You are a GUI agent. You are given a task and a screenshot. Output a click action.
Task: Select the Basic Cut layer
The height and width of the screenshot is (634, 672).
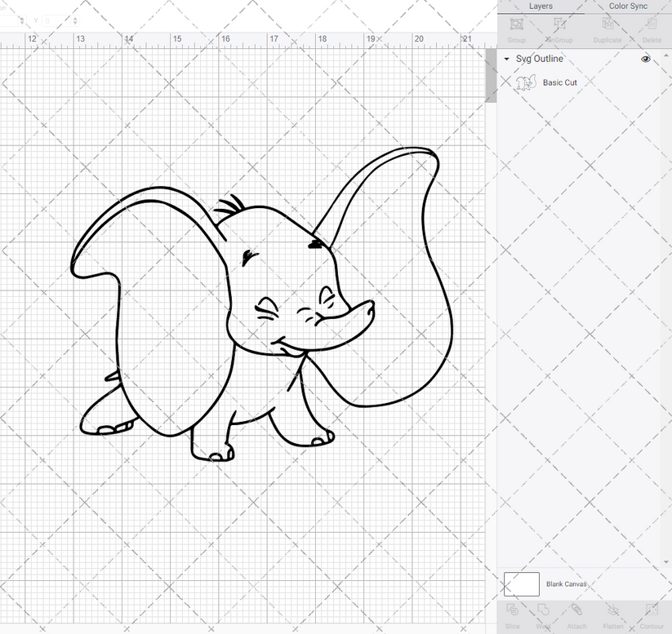pos(559,82)
